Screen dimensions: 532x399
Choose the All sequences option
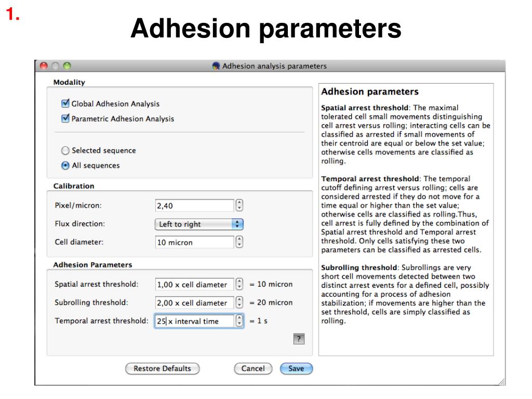pyautogui.click(x=65, y=165)
